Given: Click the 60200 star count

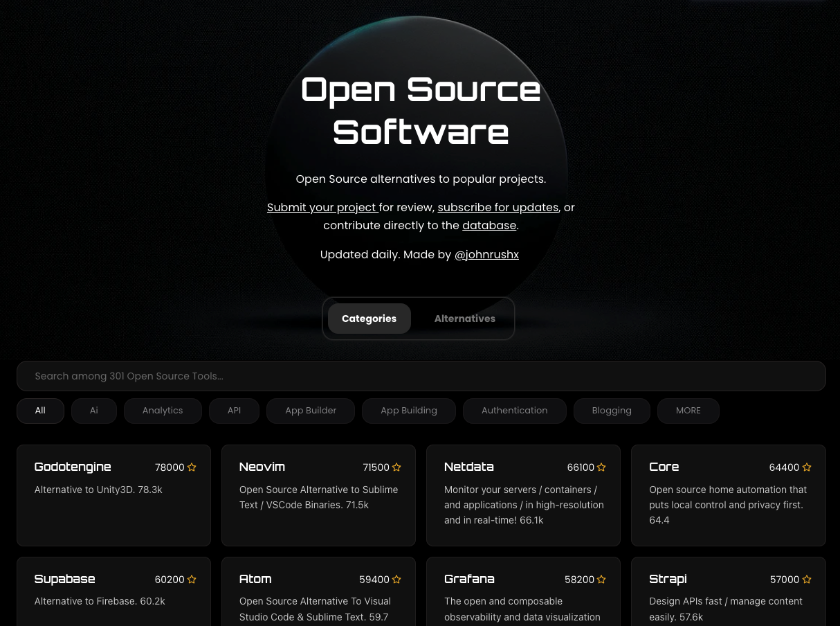Looking at the screenshot, I should point(170,580).
